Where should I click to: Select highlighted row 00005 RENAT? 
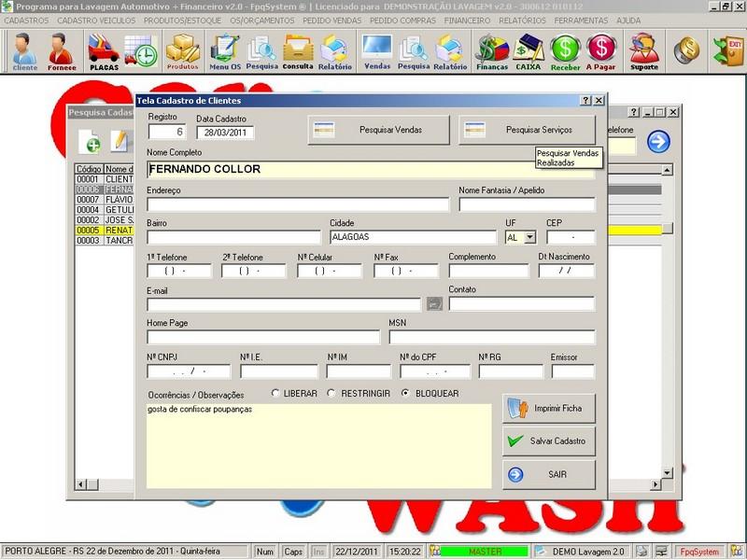pyautogui.click(x=105, y=230)
